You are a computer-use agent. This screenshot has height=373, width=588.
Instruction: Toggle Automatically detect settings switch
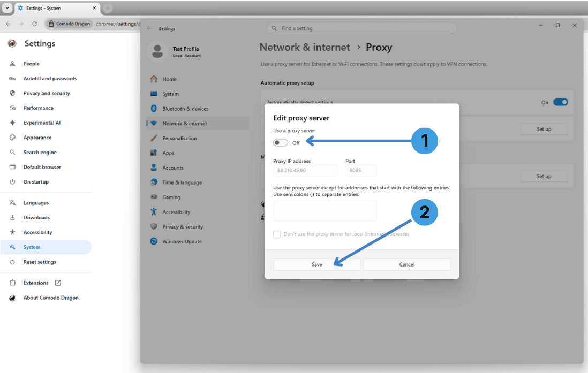click(561, 102)
